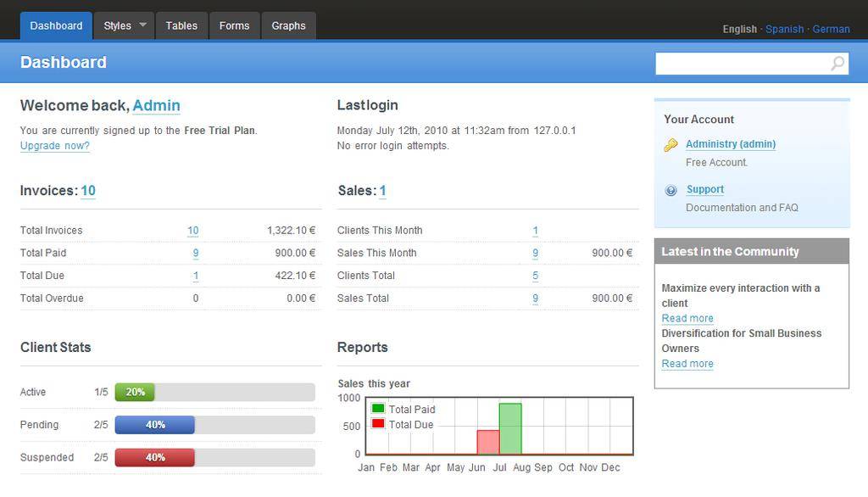Viewport: 868px width, 497px height.
Task: Click the green Active 20% progress bar
Action: click(x=135, y=392)
